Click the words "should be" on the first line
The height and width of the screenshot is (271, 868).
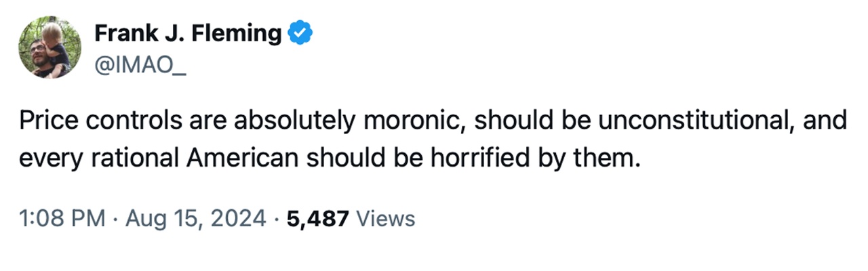pos(526,121)
